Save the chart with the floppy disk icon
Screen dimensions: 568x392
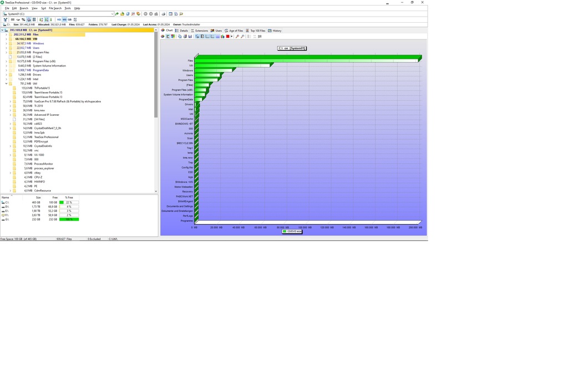coord(190,36)
